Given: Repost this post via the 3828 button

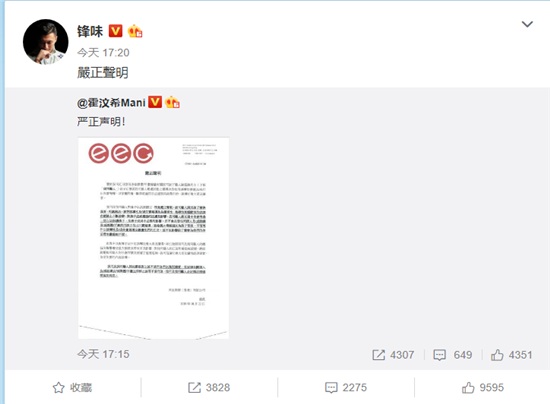Looking at the screenshot, I should tap(209, 388).
